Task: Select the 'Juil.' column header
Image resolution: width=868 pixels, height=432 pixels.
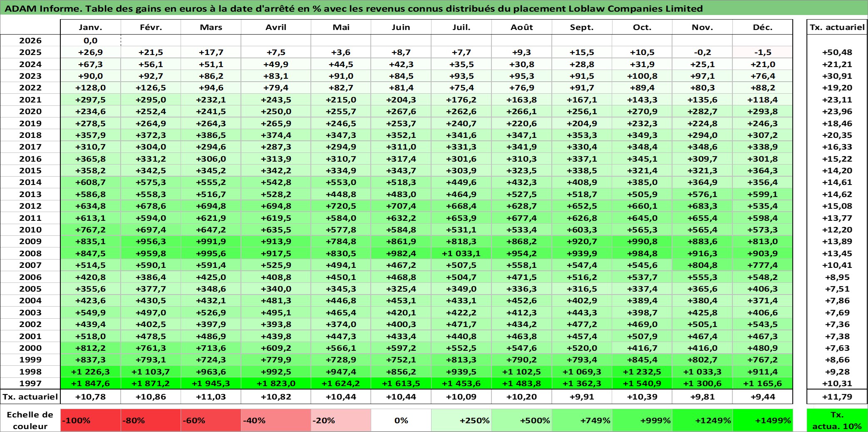Action: point(461,27)
